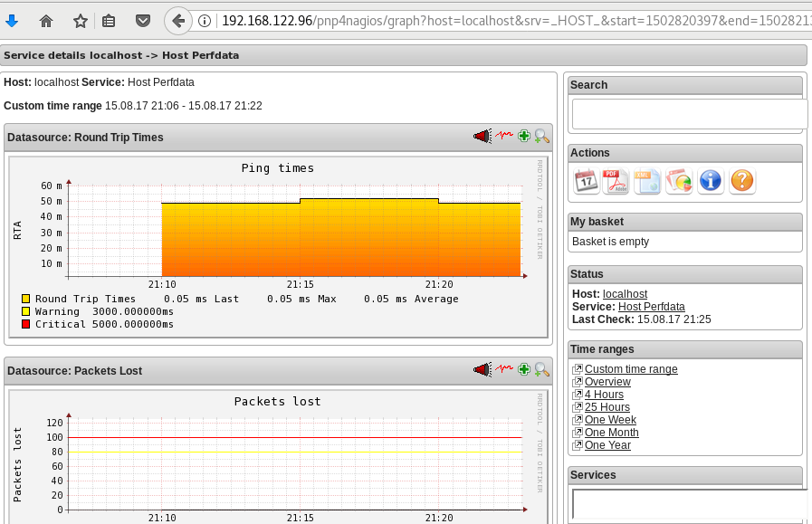Open the basket action icon
Viewport: 812px width, 524px height.
(679, 181)
